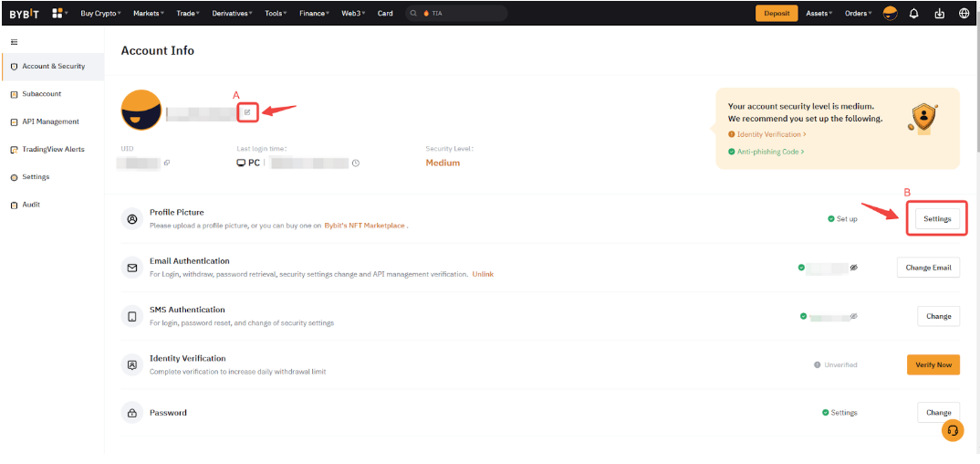The width and height of the screenshot is (980, 464).
Task: Open the language globe icon
Action: (x=964, y=14)
